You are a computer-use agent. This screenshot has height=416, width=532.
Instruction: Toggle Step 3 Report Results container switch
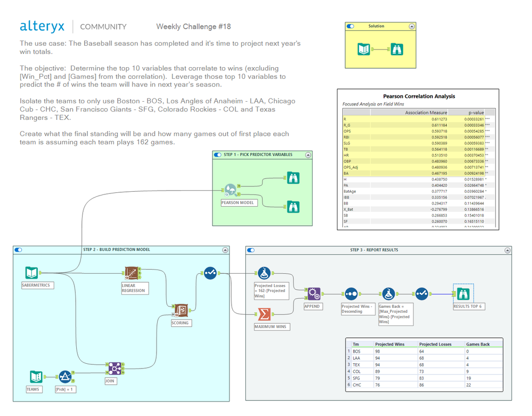(x=251, y=250)
